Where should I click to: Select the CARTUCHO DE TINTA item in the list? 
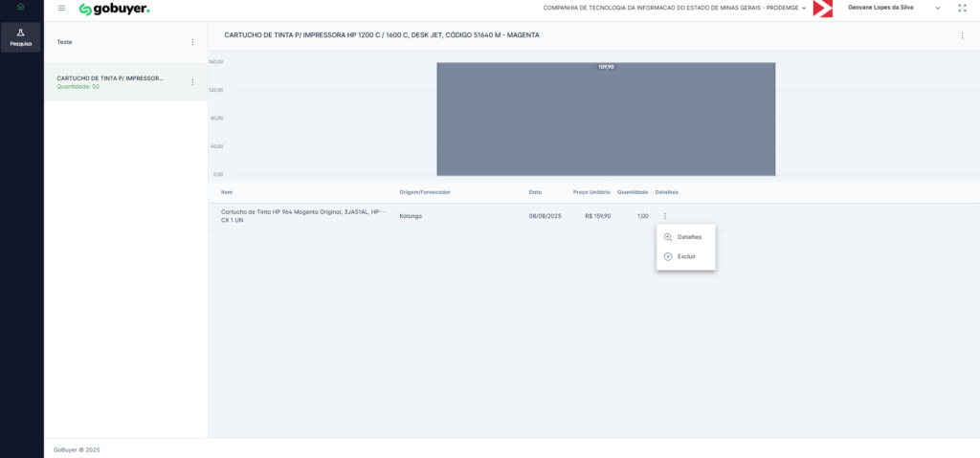pos(110,78)
